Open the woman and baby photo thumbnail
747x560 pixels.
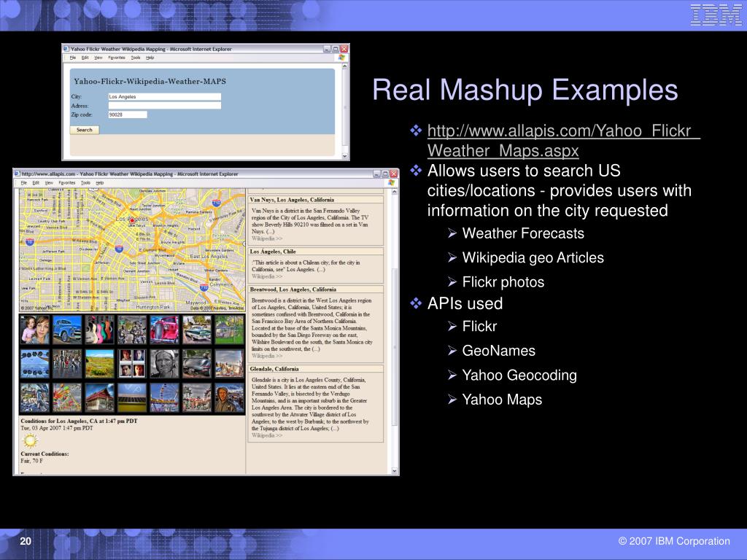(x=35, y=330)
